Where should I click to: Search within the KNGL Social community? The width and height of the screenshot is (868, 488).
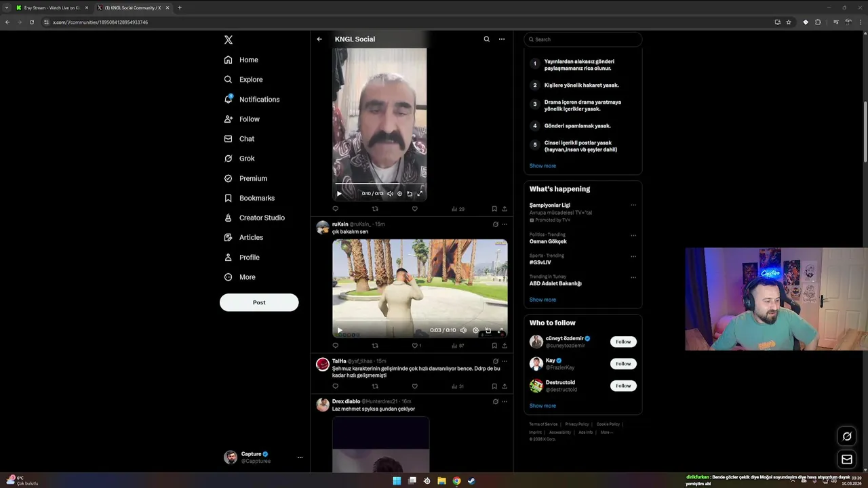[486, 39]
